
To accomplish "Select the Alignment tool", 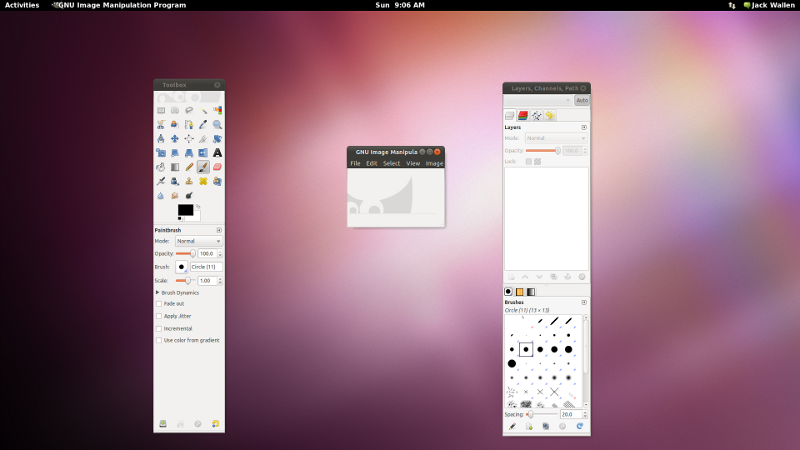I will click(x=189, y=139).
